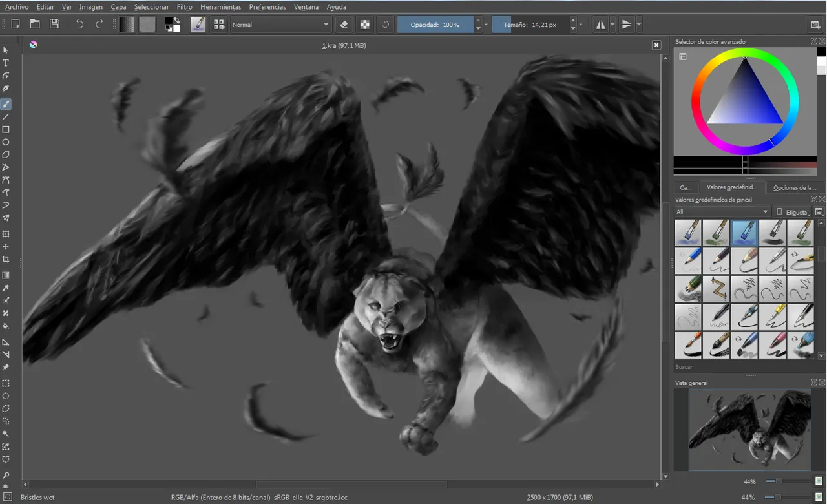
Task: Toggle vertical mirror painting
Action: [x=626, y=25]
